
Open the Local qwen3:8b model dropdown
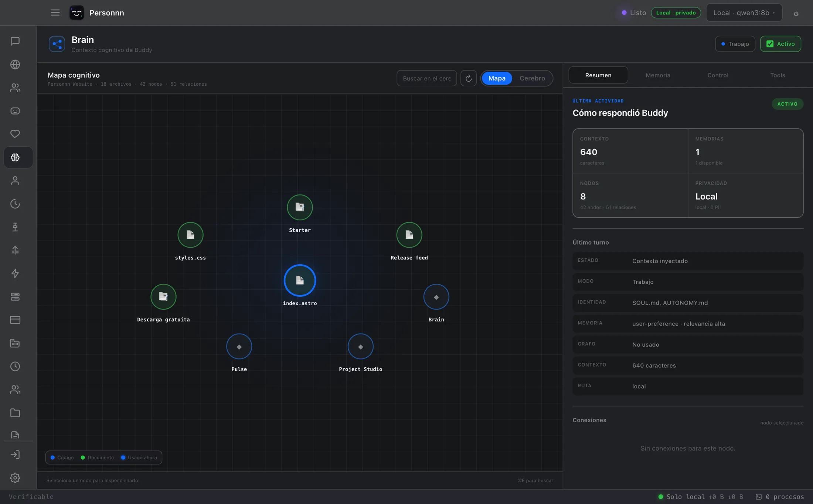[744, 13]
